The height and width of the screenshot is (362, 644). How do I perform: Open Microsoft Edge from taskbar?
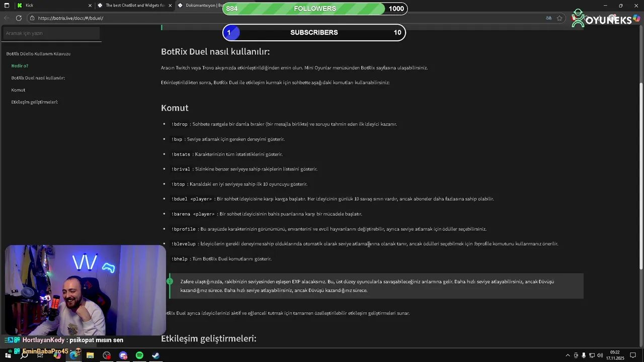click(x=73, y=355)
